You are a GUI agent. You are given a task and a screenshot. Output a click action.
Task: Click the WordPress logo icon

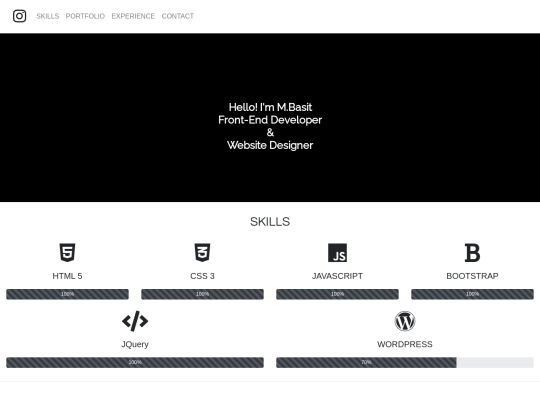(405, 321)
